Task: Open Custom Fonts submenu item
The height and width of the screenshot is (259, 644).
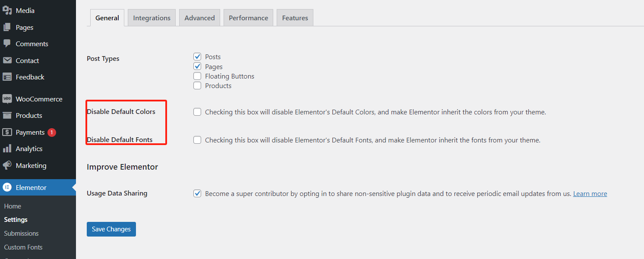Action: 23,247
